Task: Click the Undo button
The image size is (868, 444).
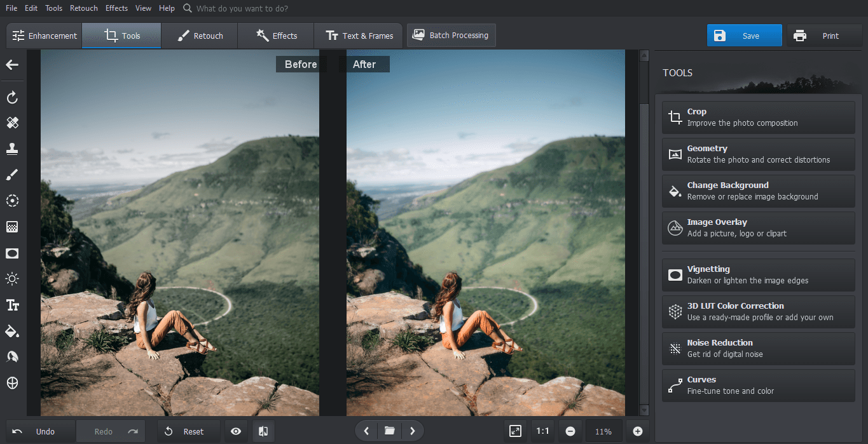Action: tap(41, 431)
